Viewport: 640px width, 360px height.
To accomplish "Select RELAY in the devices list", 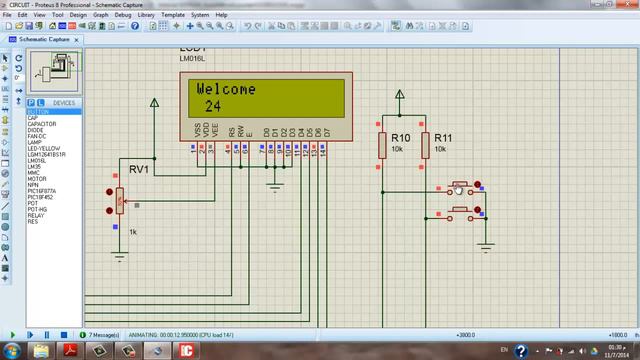I will (x=36, y=216).
